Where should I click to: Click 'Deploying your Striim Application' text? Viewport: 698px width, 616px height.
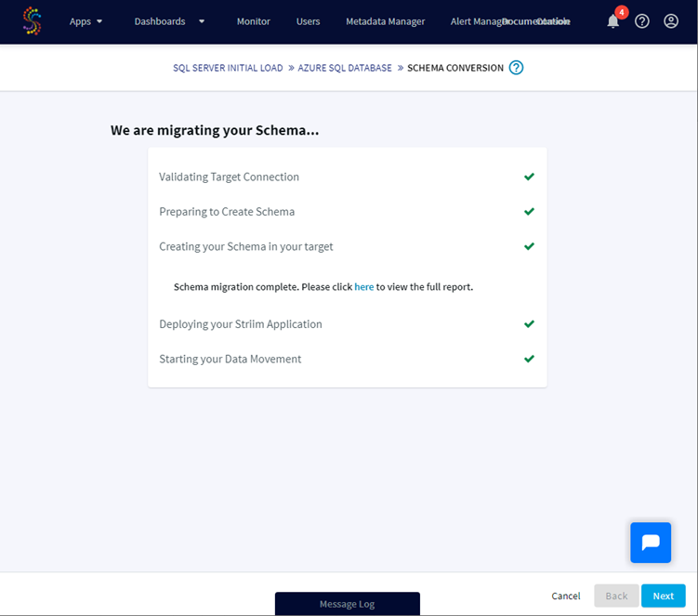coord(241,323)
